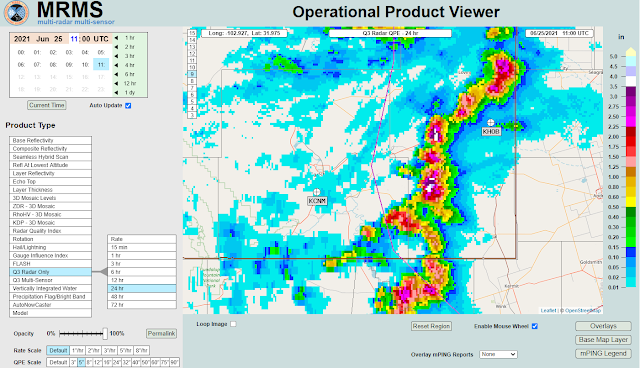Open the Leaflet attribution link
Image resolution: width=640 pixels, height=368 pixels.
click(548, 310)
